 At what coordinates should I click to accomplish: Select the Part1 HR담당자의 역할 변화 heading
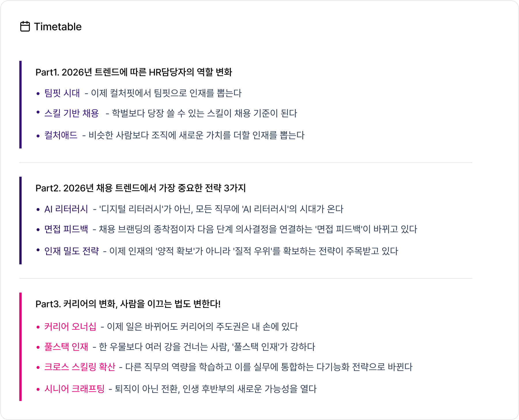tap(134, 72)
